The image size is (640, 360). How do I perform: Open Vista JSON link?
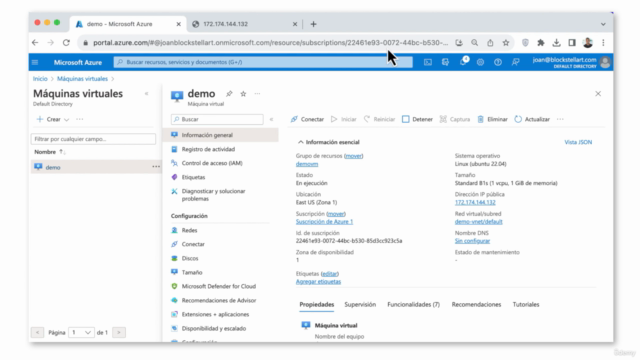(x=578, y=142)
